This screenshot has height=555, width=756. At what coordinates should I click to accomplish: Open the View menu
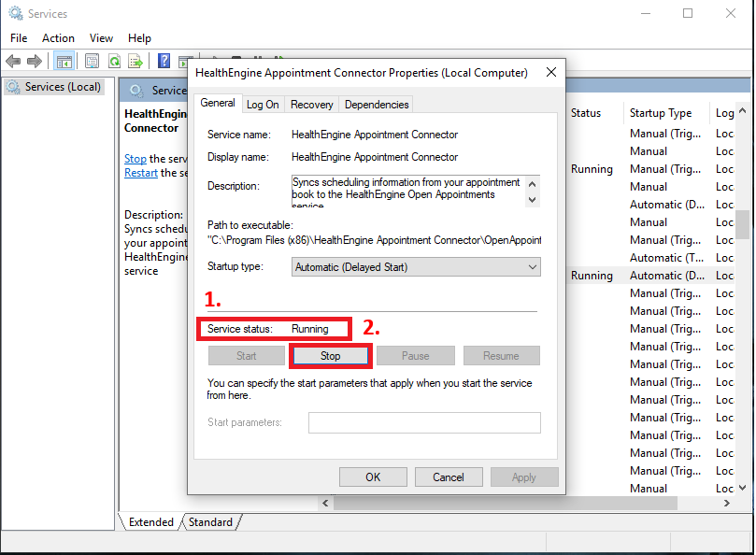101,38
